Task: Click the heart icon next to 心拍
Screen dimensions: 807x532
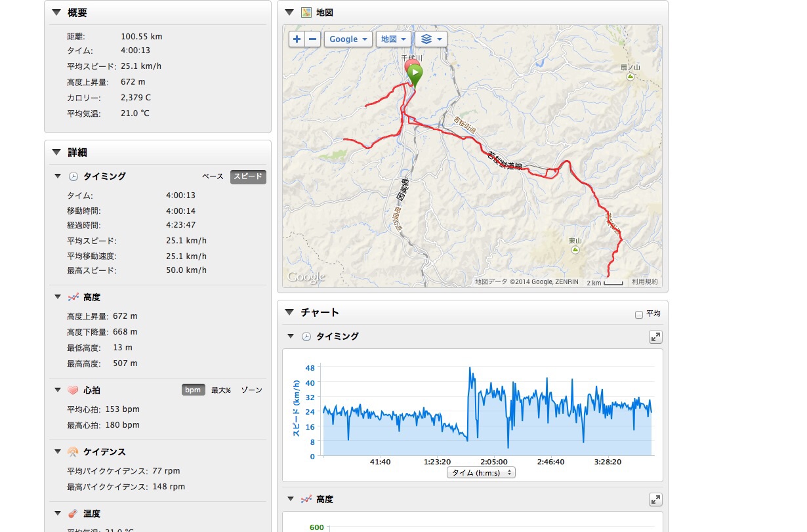Action: click(73, 390)
